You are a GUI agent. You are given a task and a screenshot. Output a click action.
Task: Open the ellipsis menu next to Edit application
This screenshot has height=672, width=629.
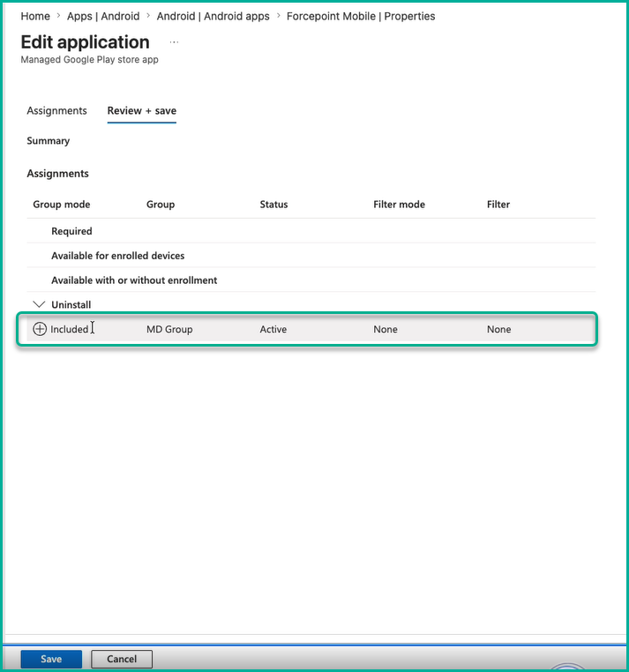tap(174, 42)
